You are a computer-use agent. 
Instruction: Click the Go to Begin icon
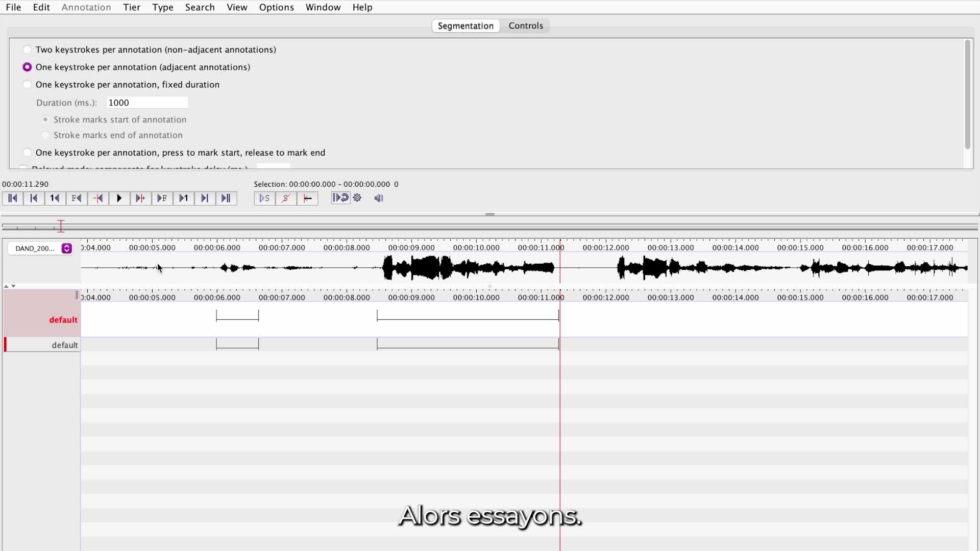click(x=13, y=198)
